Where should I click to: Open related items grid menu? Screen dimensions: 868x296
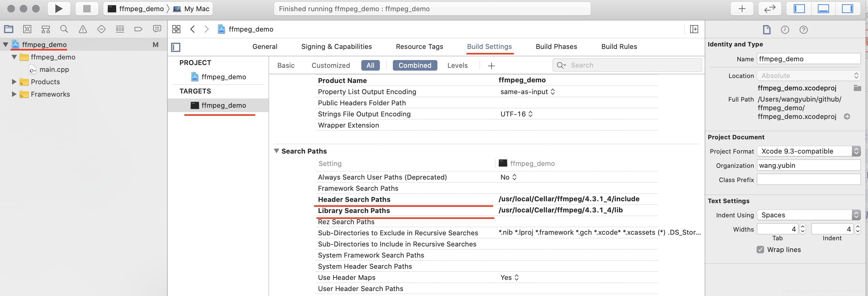point(176,29)
